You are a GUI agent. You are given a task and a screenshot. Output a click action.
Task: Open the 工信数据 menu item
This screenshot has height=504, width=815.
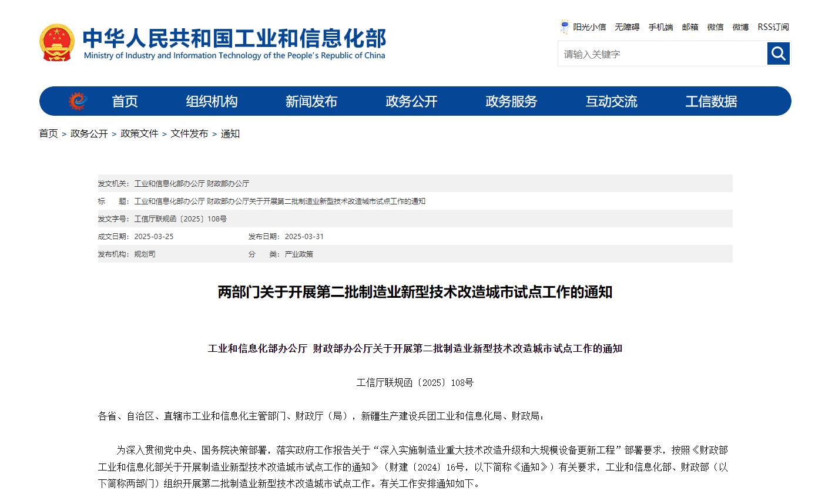(x=711, y=102)
